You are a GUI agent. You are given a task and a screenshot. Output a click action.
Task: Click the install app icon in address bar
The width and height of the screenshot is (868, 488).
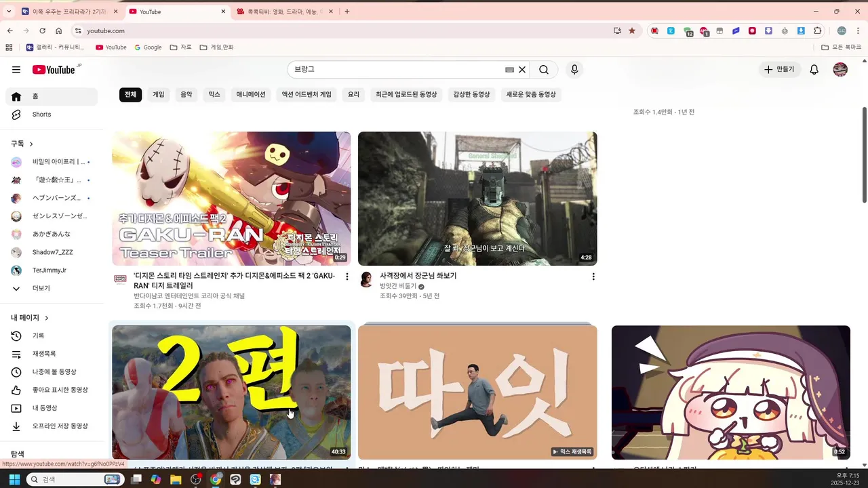point(617,30)
